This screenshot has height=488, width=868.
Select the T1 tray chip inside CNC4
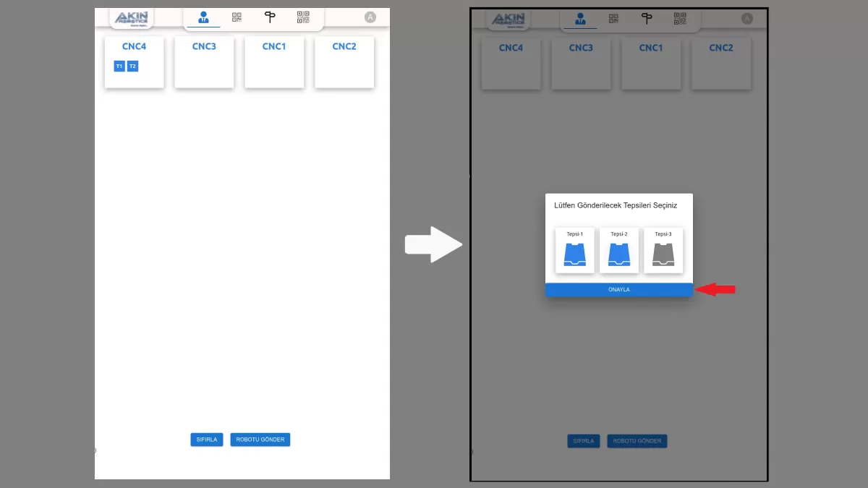(119, 67)
